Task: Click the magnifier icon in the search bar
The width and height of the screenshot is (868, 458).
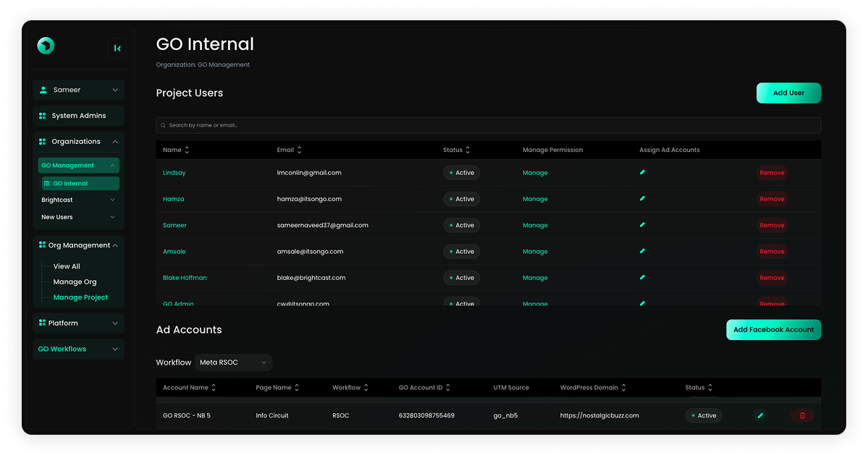Action: point(164,124)
